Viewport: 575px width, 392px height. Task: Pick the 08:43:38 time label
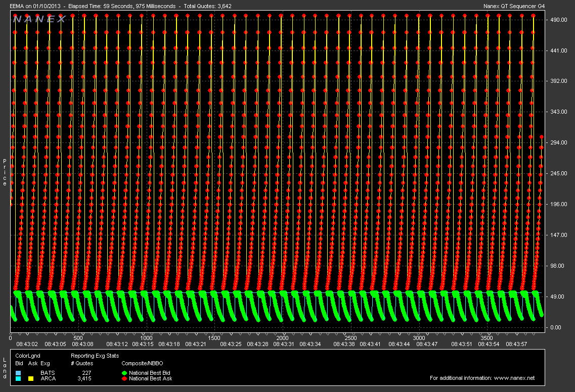[x=344, y=344]
